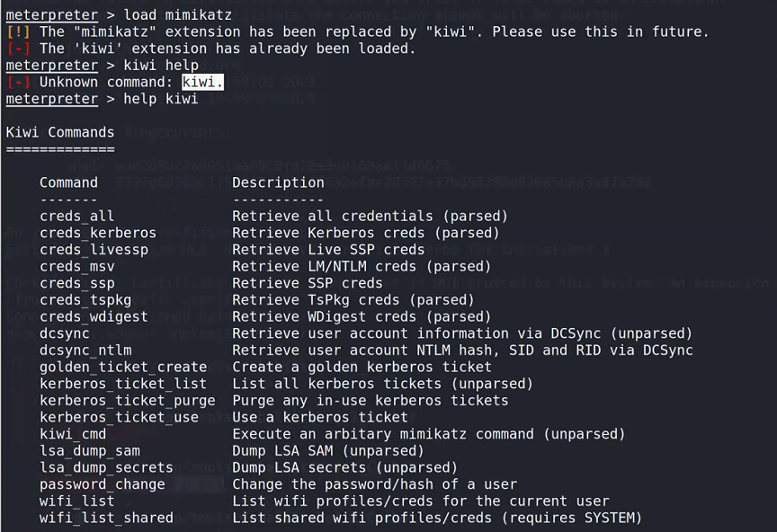
Task: Click the creds_wdigest command entry
Action: pos(94,317)
